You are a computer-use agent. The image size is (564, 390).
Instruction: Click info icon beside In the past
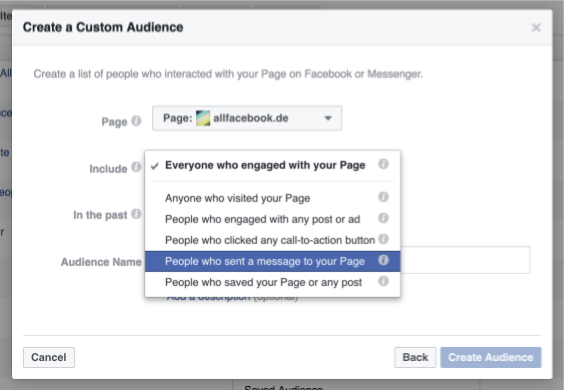coord(136,214)
